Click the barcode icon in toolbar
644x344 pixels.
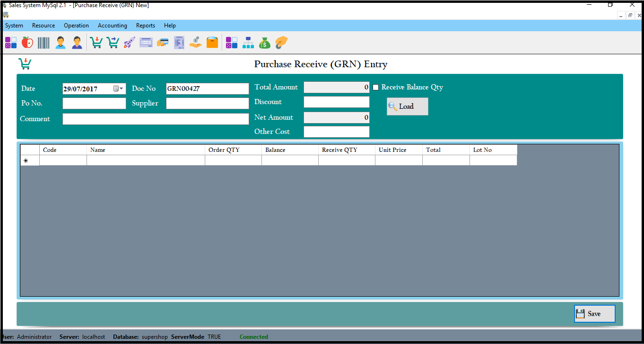point(44,43)
